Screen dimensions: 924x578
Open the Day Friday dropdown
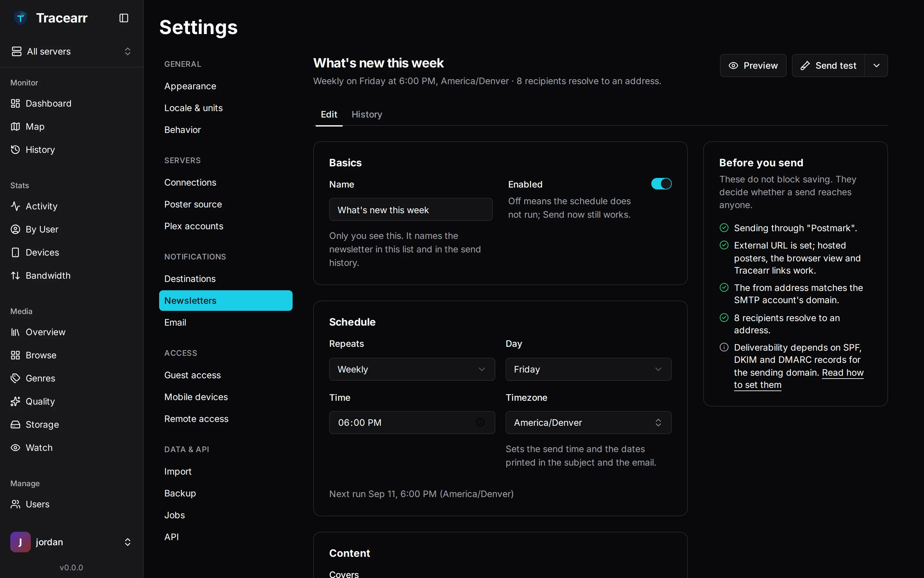[588, 369]
